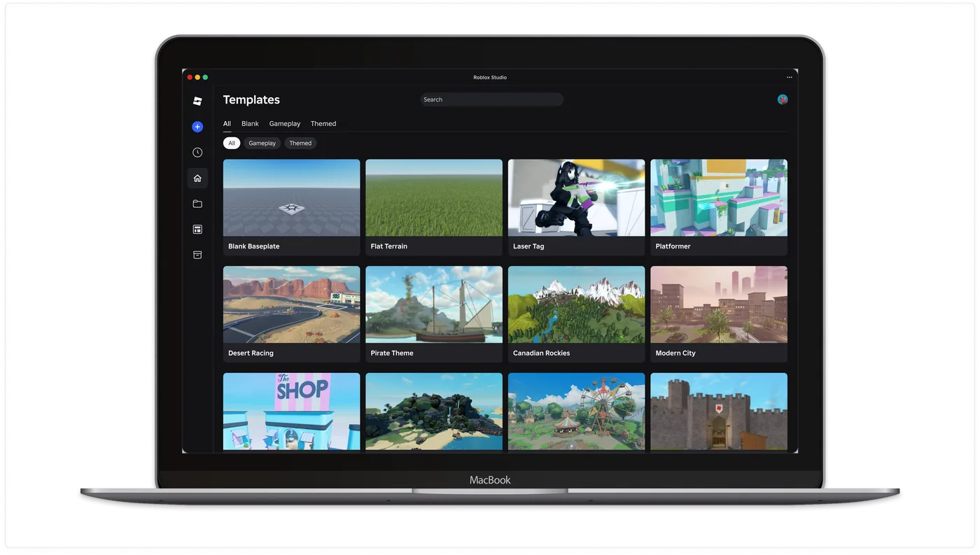Open the user avatar profile menu
The width and height of the screenshot is (980, 555).
tap(783, 99)
